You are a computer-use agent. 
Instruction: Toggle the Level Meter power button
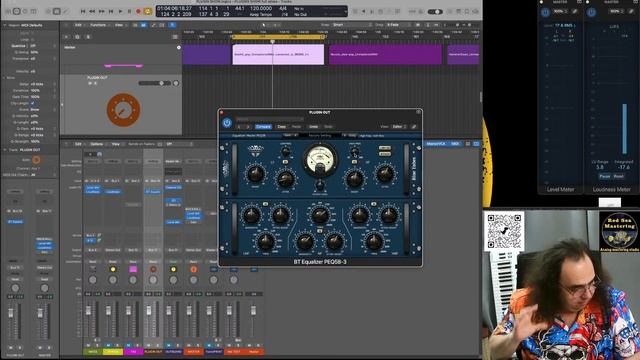[x=545, y=13]
